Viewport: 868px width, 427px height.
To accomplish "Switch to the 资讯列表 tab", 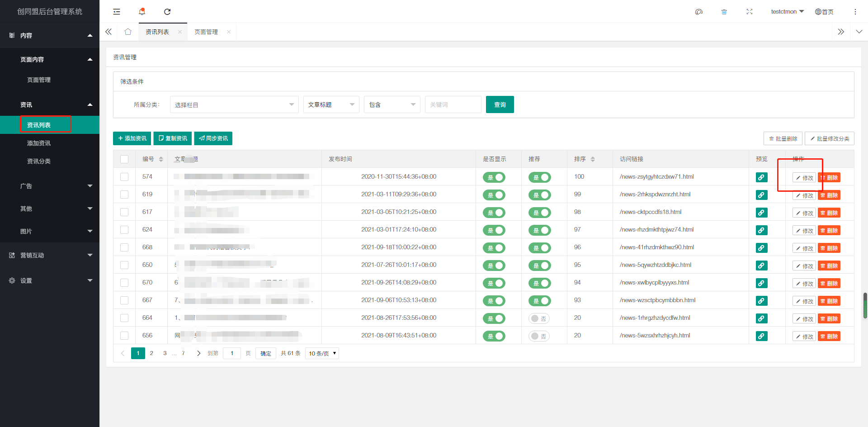I will tap(157, 32).
